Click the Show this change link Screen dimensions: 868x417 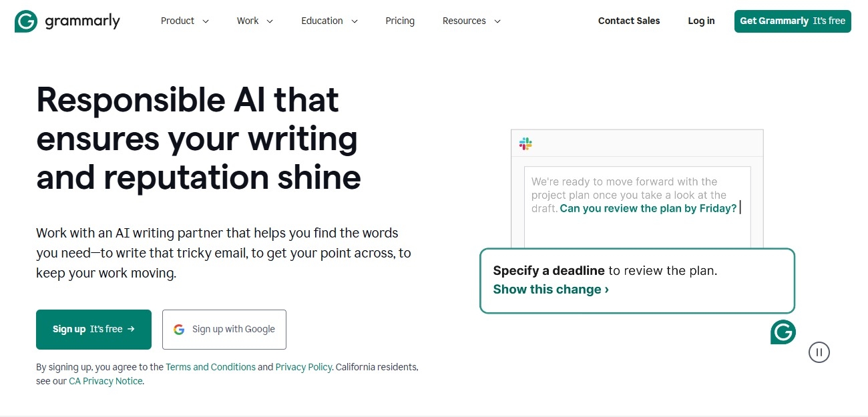[546, 289]
